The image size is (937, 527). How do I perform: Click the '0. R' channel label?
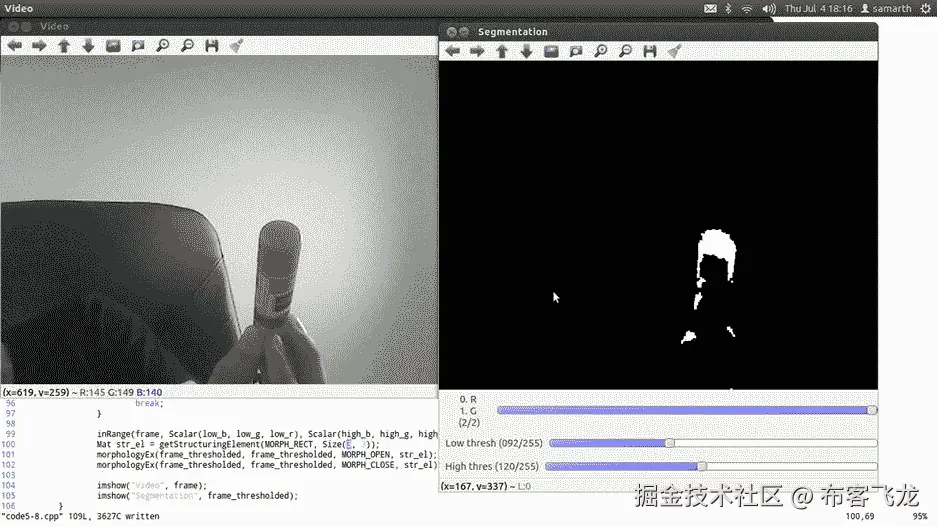coord(468,399)
